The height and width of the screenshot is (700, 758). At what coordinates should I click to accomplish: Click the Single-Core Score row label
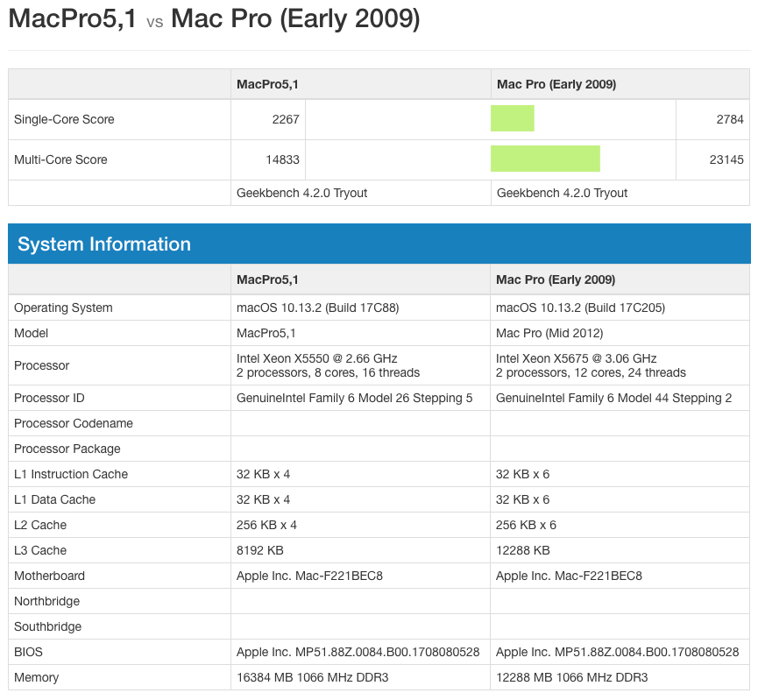64,119
